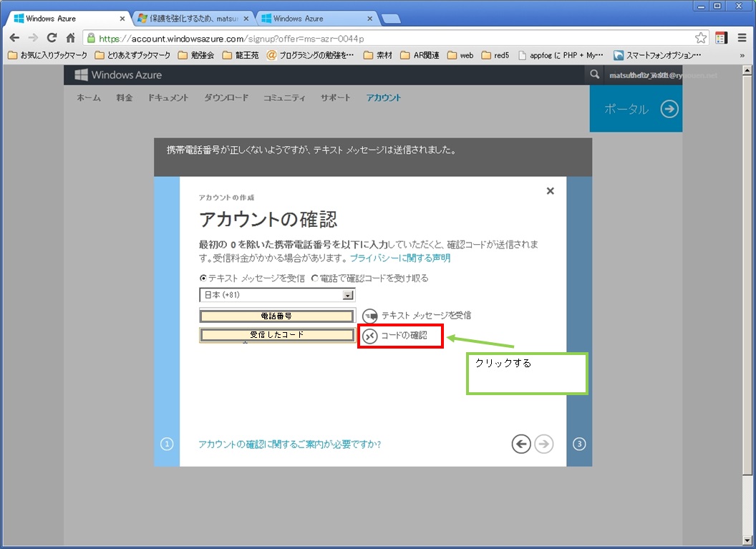This screenshot has width=756, height=549.
Task: Click the コードの確認 text button
Action: pos(404,336)
